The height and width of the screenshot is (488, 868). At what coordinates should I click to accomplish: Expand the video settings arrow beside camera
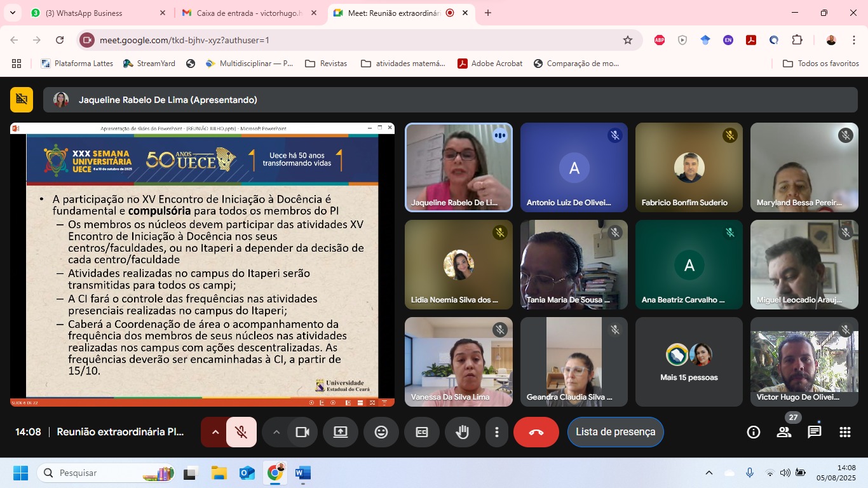pyautogui.click(x=276, y=432)
